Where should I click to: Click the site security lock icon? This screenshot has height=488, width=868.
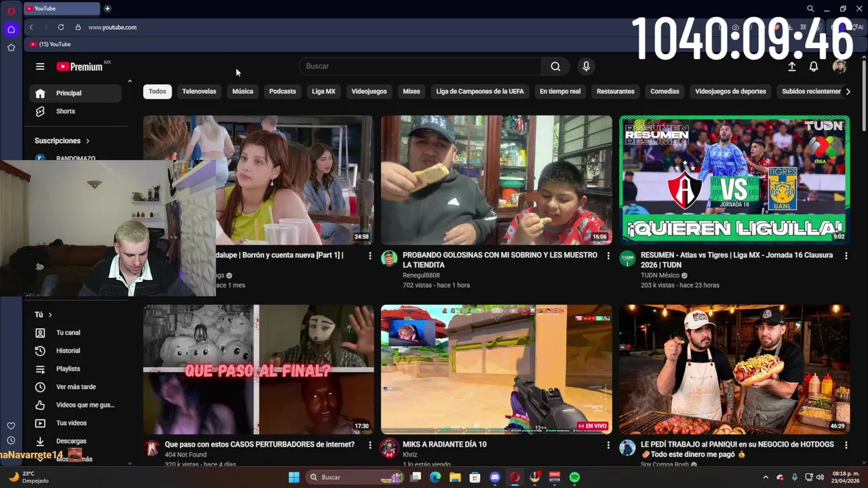point(78,27)
